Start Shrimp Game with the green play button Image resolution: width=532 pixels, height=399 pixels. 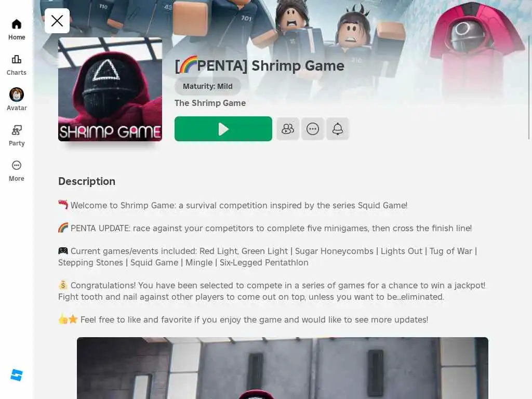(223, 129)
